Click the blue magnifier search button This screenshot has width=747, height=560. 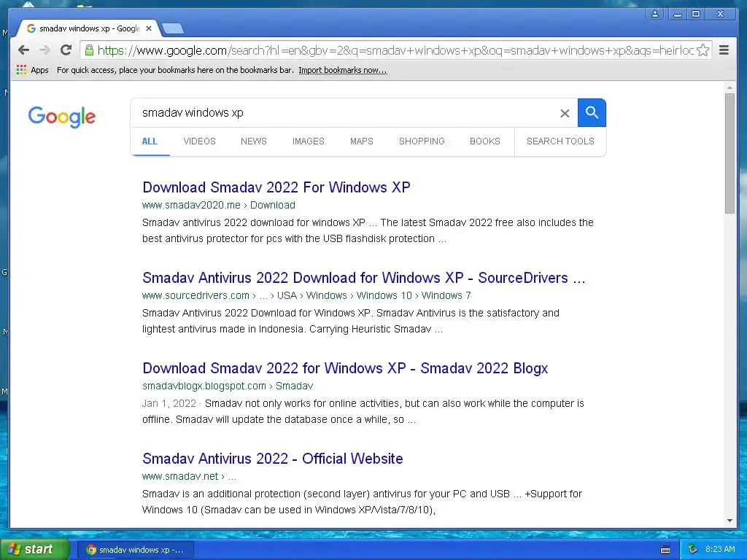pos(592,113)
